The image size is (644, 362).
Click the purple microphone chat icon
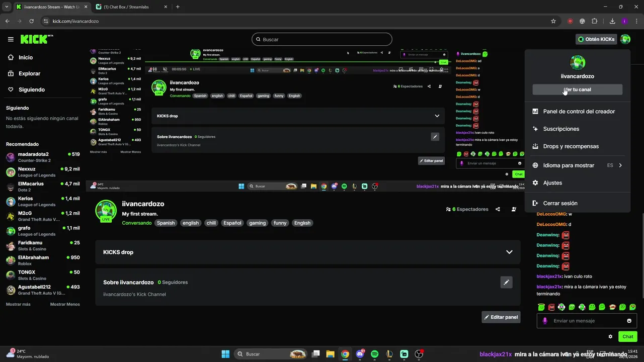pyautogui.click(x=545, y=321)
